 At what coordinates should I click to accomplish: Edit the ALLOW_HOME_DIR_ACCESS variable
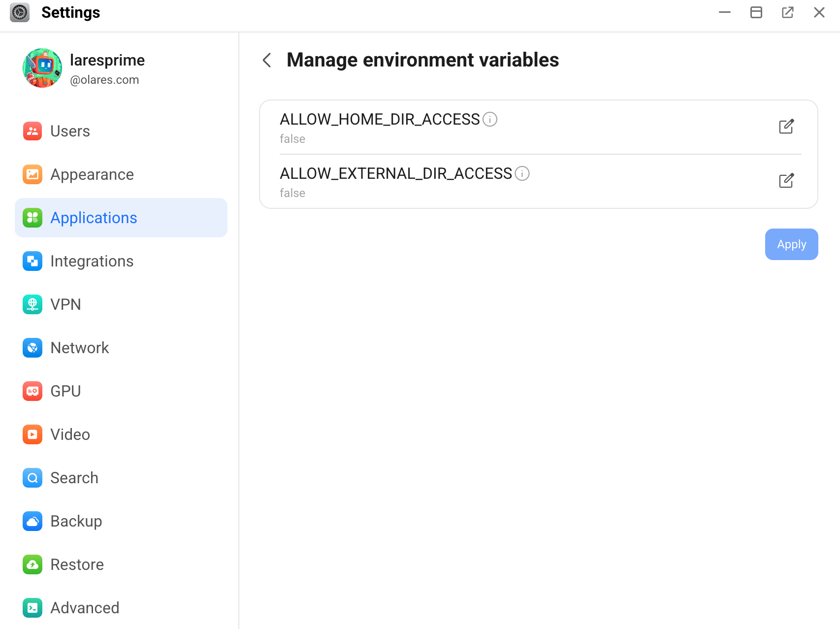click(786, 127)
